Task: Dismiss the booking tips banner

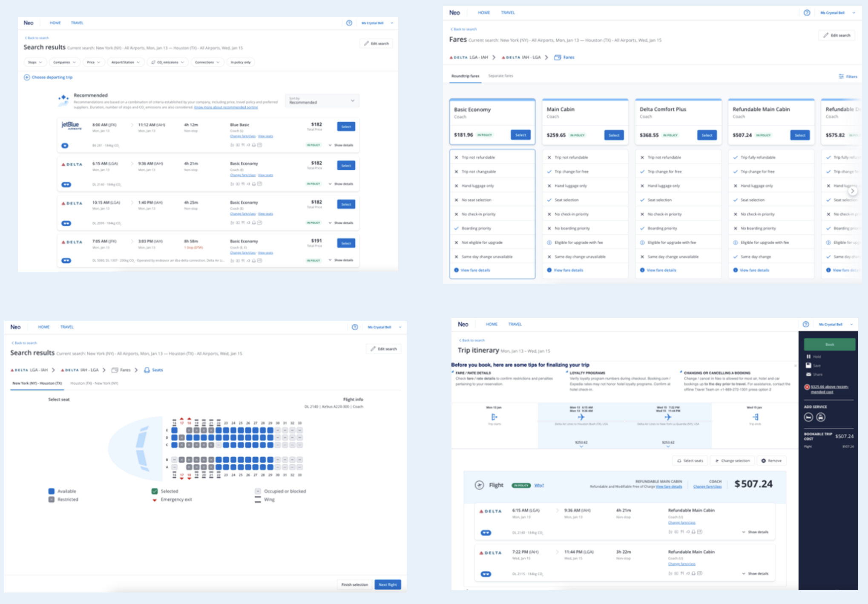Action: 795,365
